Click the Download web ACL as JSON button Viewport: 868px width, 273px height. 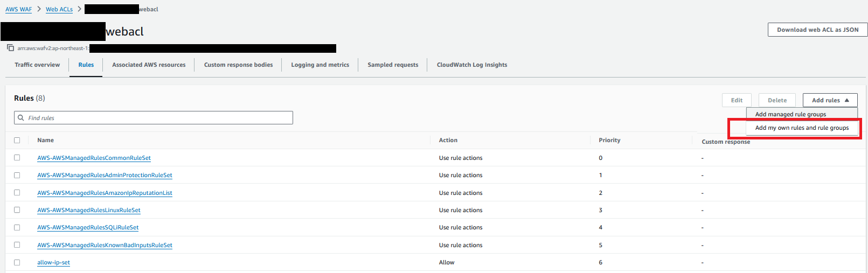(x=817, y=30)
